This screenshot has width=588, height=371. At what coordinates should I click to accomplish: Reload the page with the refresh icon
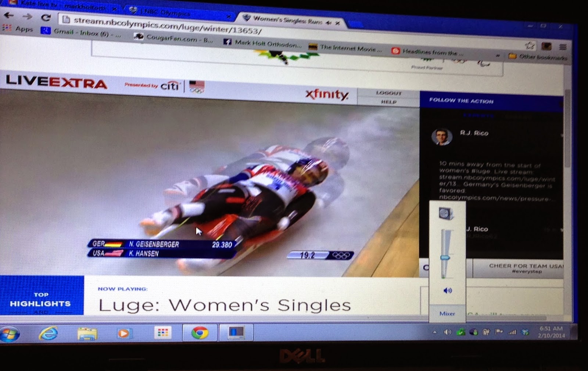click(46, 17)
